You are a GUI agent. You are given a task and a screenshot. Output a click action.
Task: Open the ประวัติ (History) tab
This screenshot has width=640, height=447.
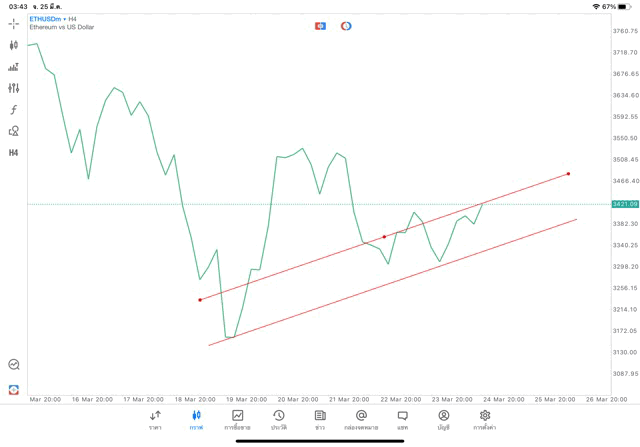coord(279,419)
